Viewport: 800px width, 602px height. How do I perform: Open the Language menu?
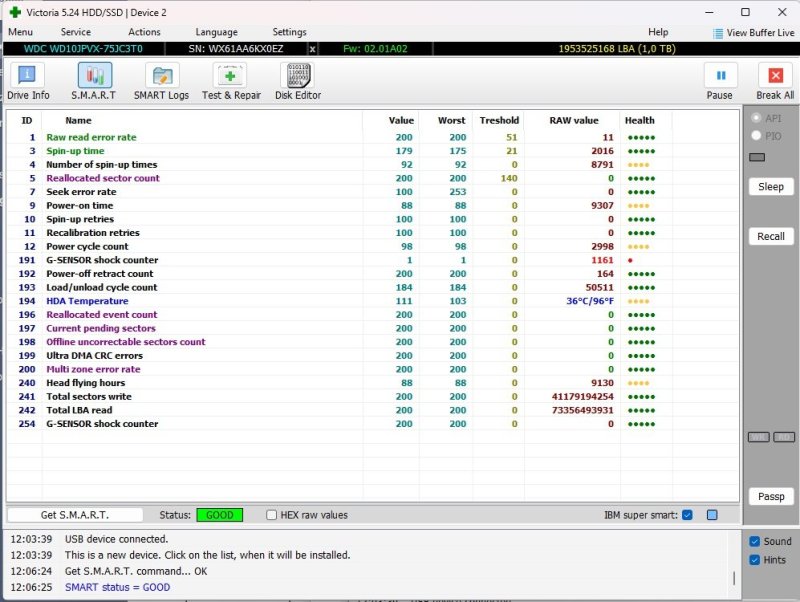coord(216,32)
